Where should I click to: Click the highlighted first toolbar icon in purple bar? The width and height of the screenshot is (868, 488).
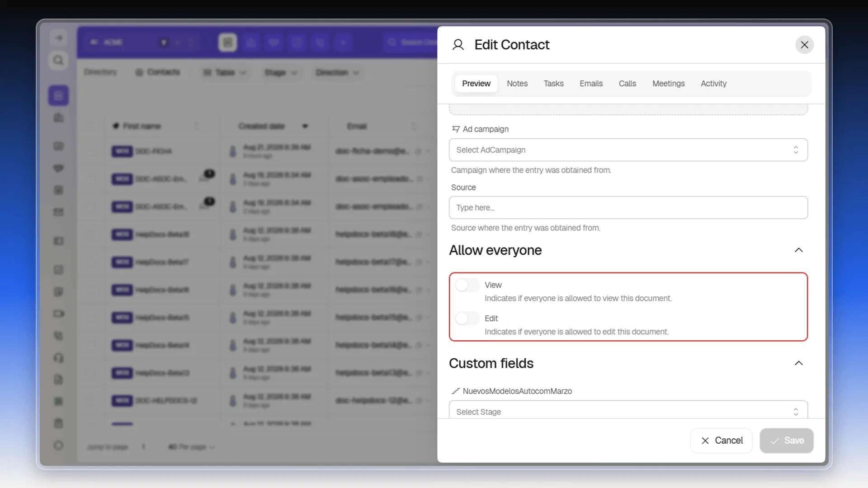coord(227,42)
